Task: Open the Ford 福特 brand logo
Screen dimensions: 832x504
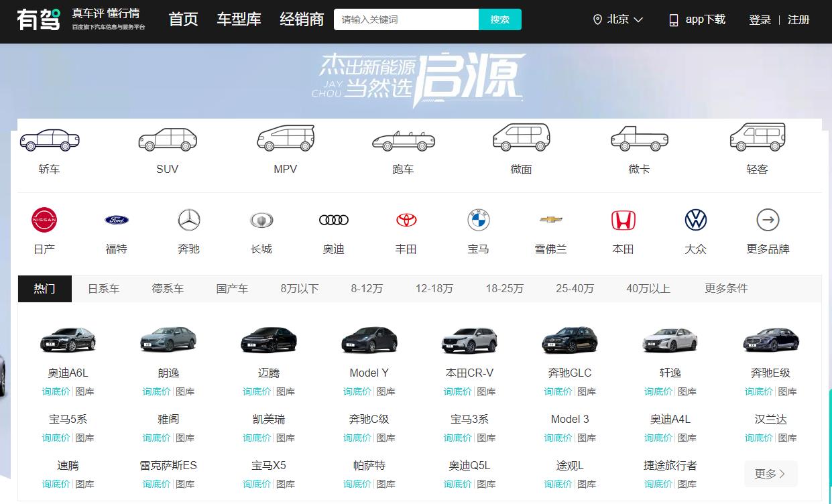Action: click(x=117, y=220)
